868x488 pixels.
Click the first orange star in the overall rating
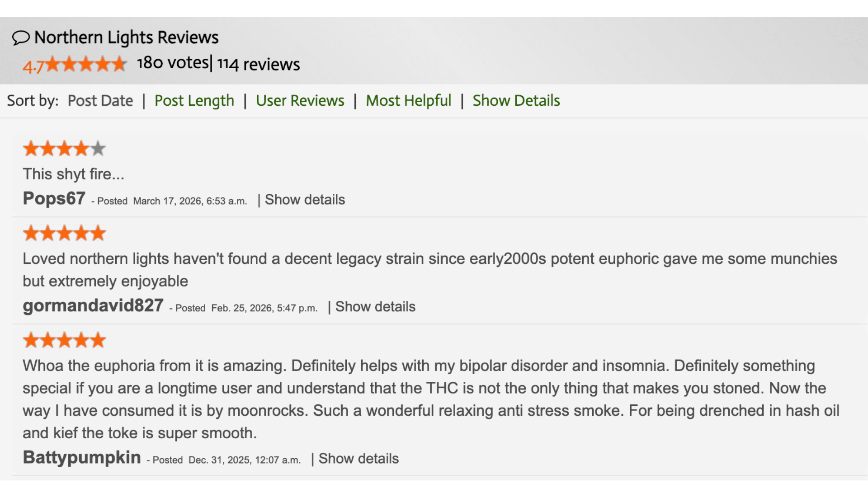tap(52, 64)
